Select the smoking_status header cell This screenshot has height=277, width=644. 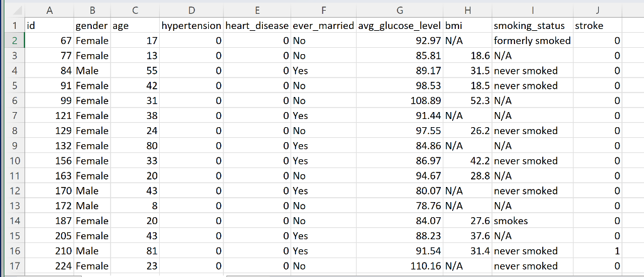(x=533, y=26)
